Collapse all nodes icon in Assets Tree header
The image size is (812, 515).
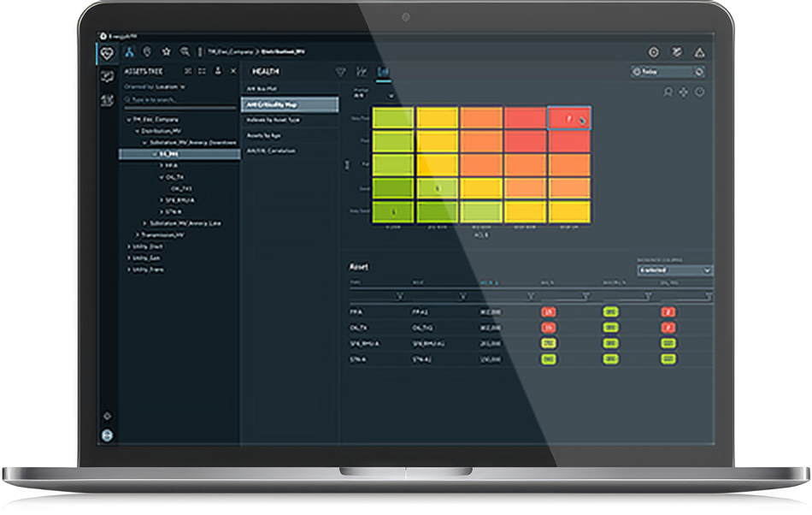188,71
